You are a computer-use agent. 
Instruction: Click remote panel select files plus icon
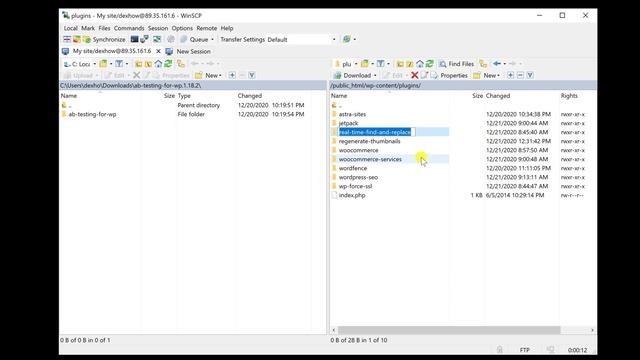click(x=510, y=75)
